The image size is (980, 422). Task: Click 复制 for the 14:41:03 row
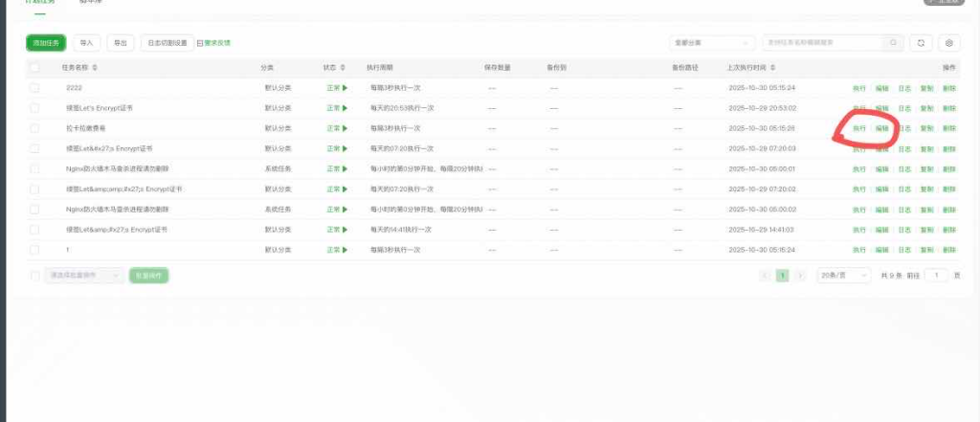(926, 230)
